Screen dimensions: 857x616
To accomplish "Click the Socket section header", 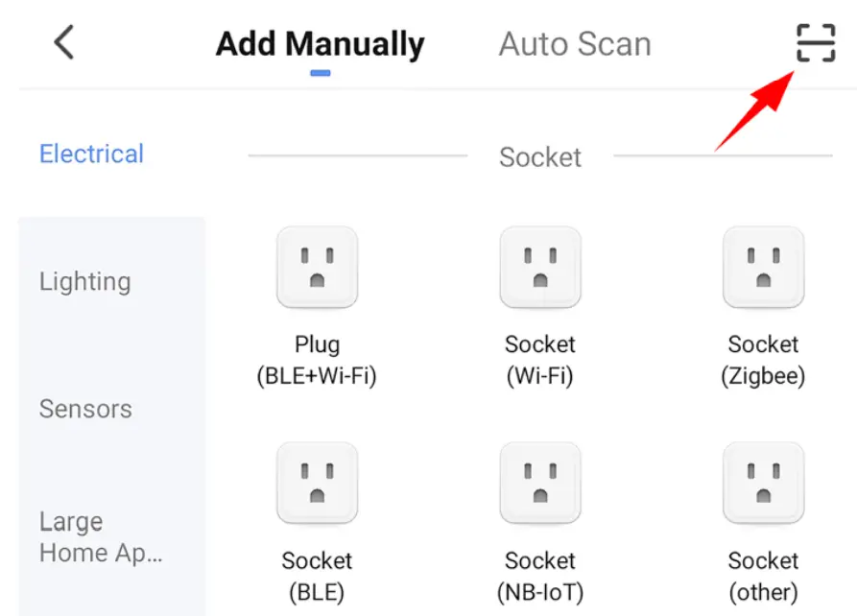I will click(539, 157).
